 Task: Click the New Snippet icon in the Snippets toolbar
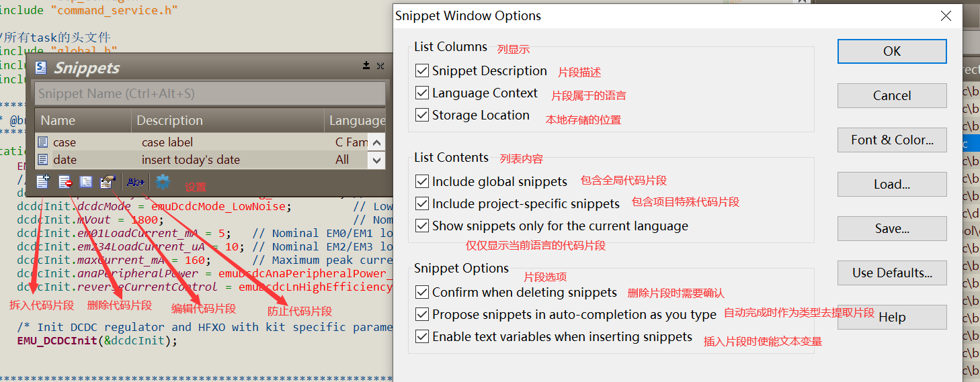click(x=43, y=181)
